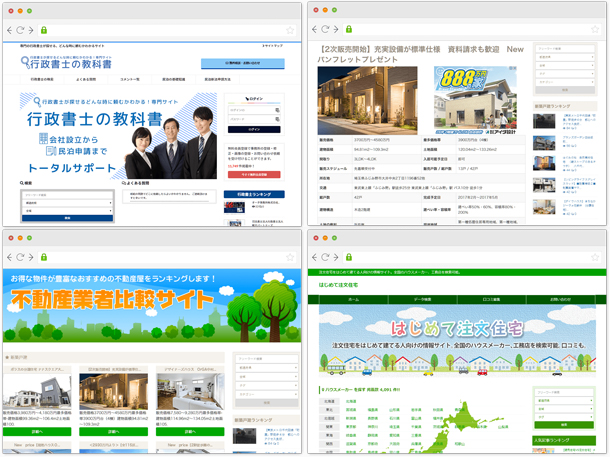Click 東京都 prefecture link
The width and height of the screenshot is (610, 457).
pos(351,427)
